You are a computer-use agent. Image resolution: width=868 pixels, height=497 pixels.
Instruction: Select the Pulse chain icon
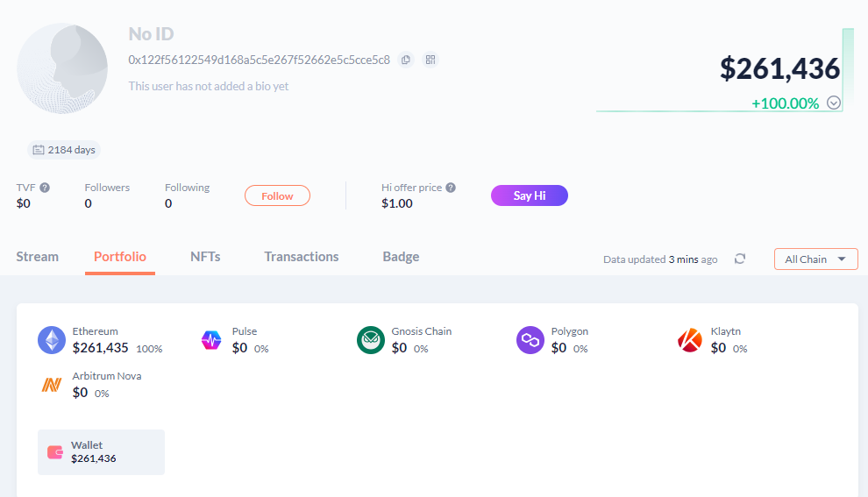[211, 340]
